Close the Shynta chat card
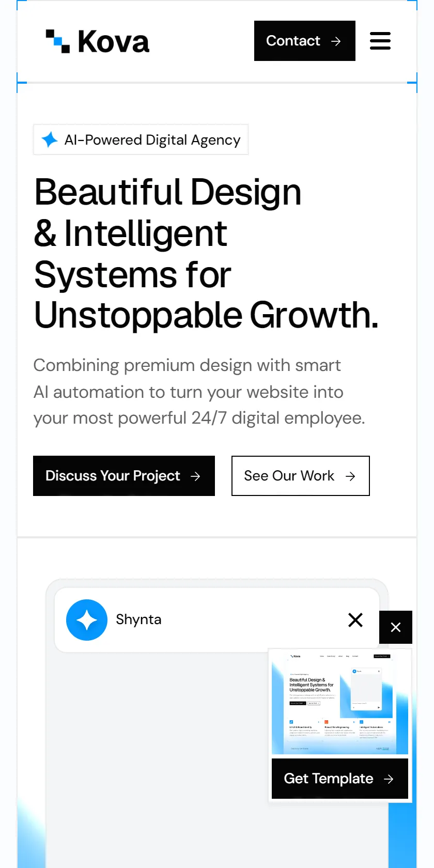This screenshot has width=434, height=868. 355,620
